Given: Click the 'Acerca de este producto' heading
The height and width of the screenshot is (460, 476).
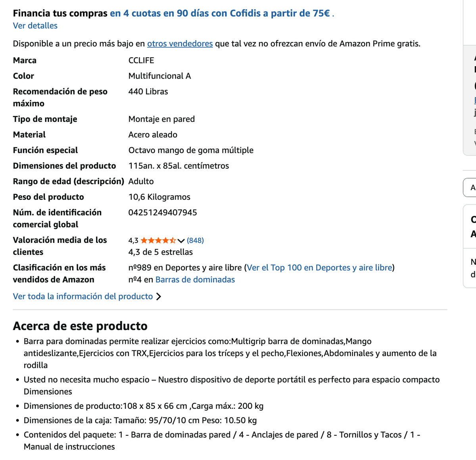Looking at the screenshot, I should 80,326.
